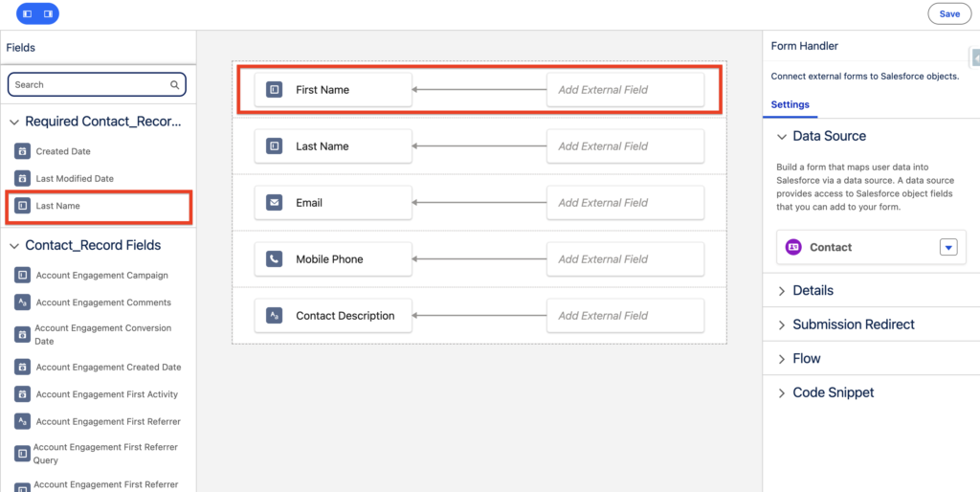Click the Contact Description text icon

(274, 316)
